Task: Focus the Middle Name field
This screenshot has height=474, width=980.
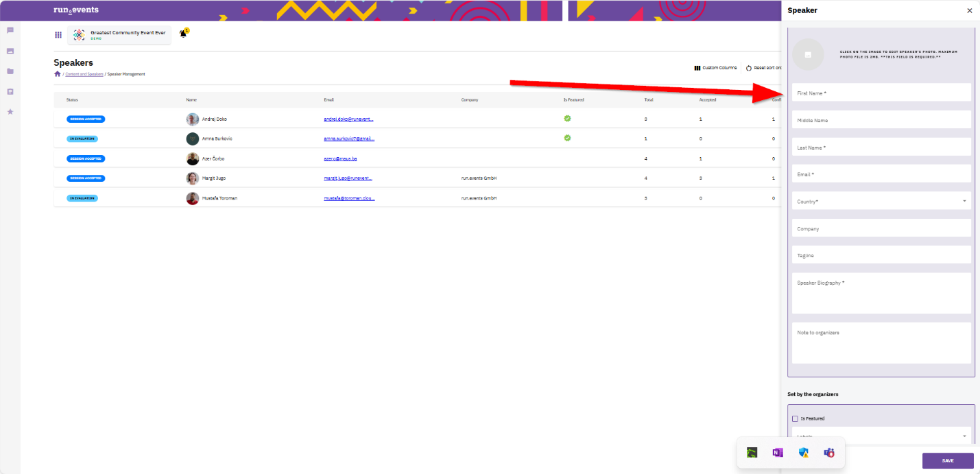Action: click(881, 120)
